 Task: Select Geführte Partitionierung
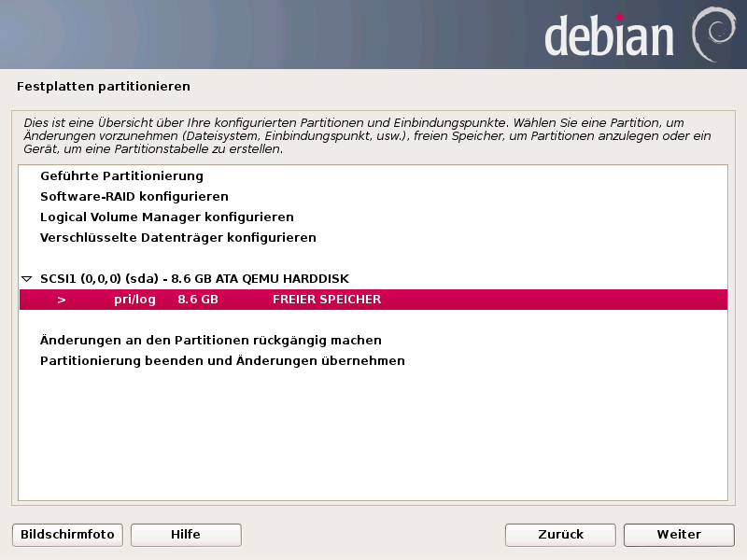(121, 176)
